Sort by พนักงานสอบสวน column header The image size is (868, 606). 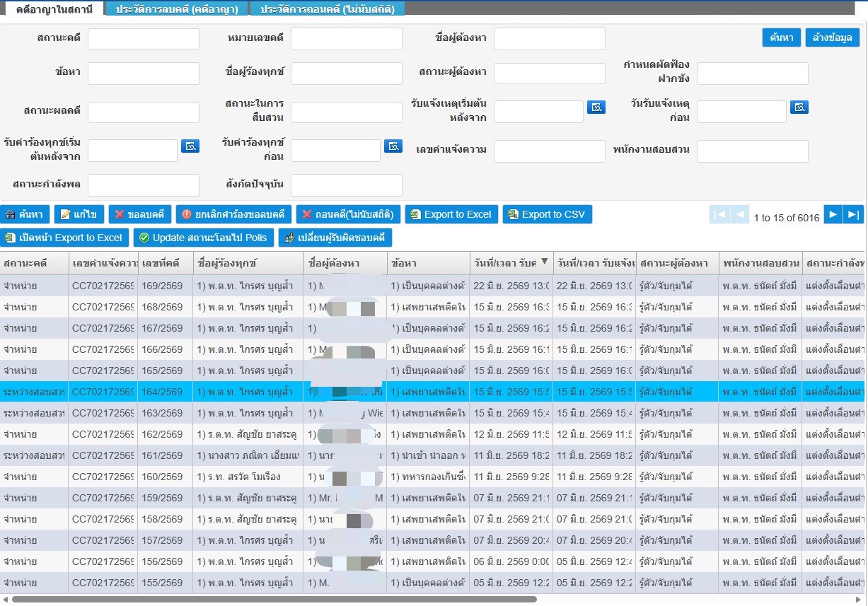coord(760,263)
